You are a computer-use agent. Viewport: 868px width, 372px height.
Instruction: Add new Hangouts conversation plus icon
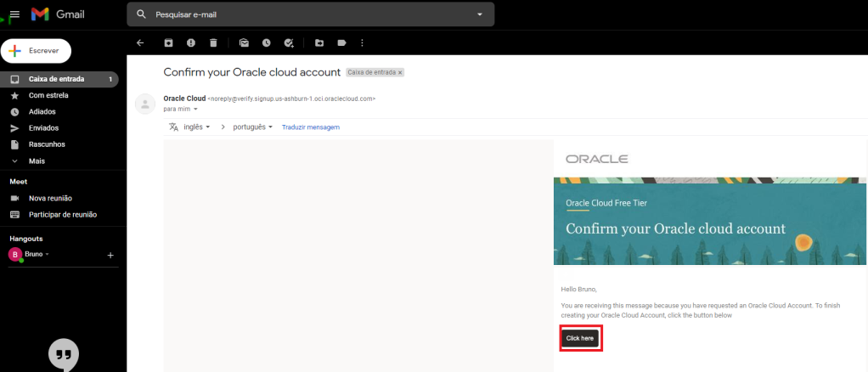[x=110, y=255]
